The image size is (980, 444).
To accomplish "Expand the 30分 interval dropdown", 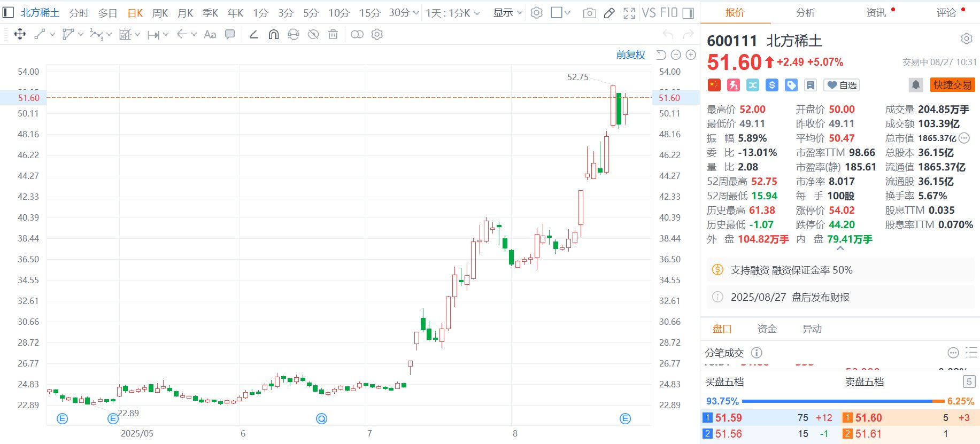I will pos(416,13).
